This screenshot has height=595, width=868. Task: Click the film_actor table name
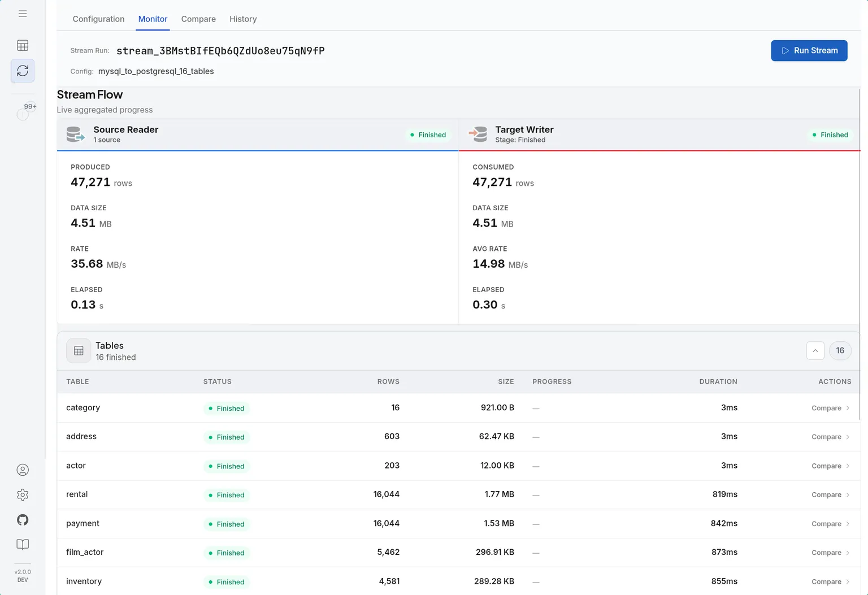coord(85,553)
